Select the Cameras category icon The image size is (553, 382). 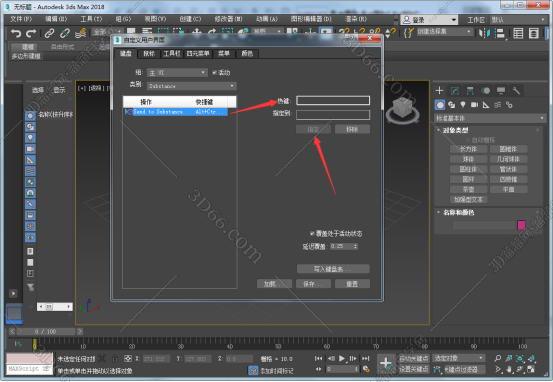(474, 105)
